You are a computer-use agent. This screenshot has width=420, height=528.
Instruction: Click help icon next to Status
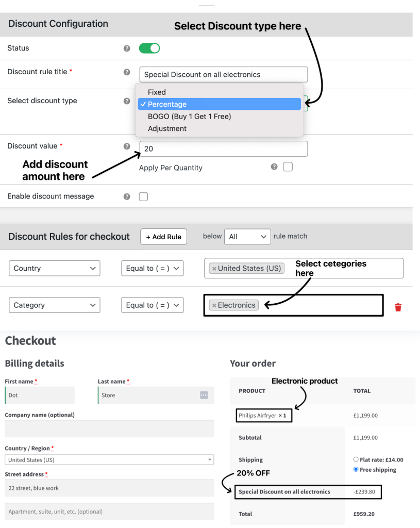click(127, 48)
